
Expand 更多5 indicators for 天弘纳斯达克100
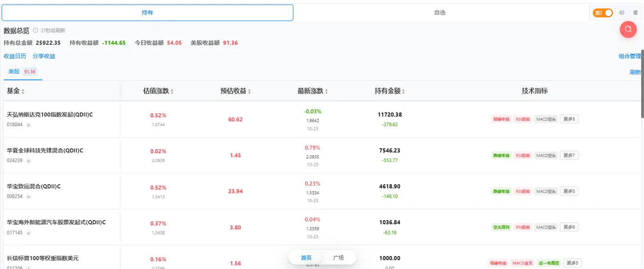(x=569, y=119)
